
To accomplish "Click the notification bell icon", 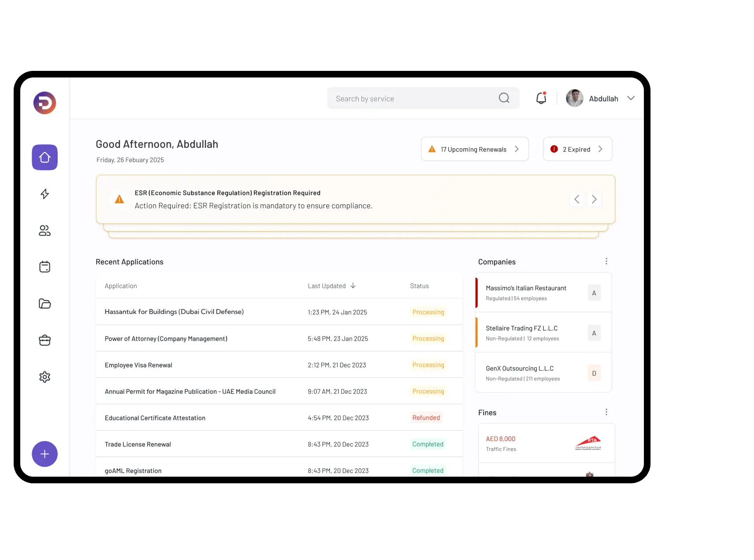I will pos(541,98).
